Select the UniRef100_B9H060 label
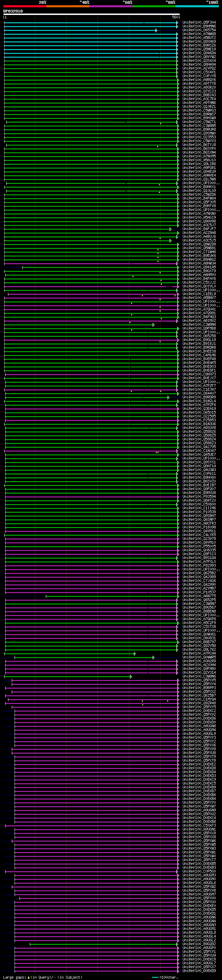The image size is (222, 980). pyautogui.click(x=199, y=477)
